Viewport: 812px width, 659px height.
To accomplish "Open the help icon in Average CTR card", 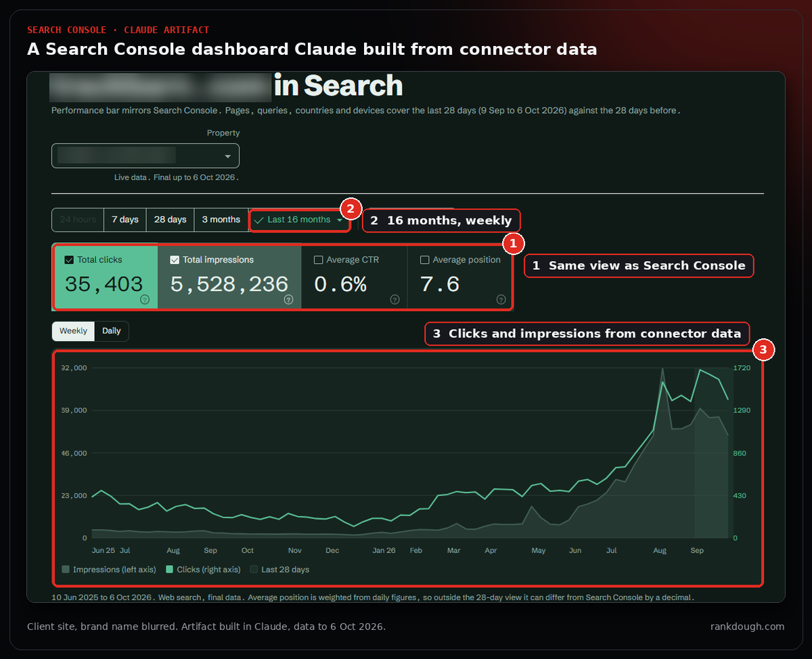I will pos(394,300).
